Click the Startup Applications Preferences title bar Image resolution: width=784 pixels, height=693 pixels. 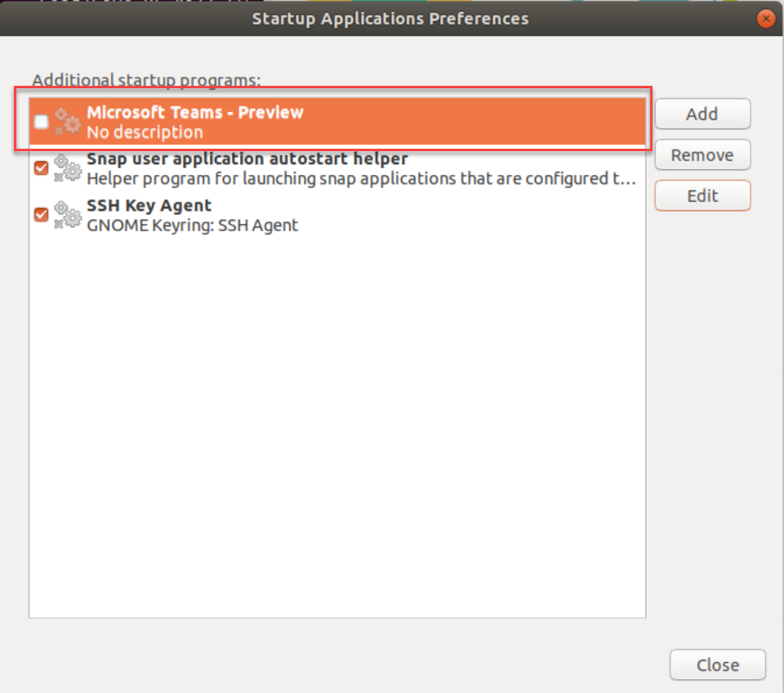390,18
